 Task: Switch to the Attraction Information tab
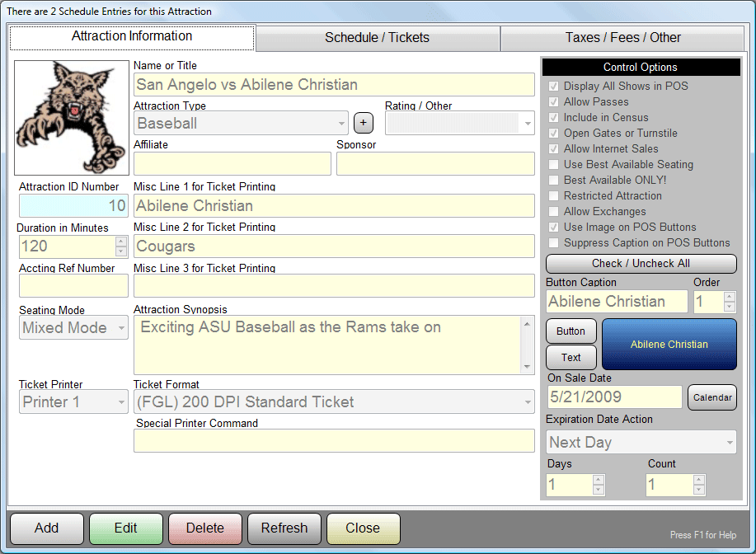click(132, 36)
